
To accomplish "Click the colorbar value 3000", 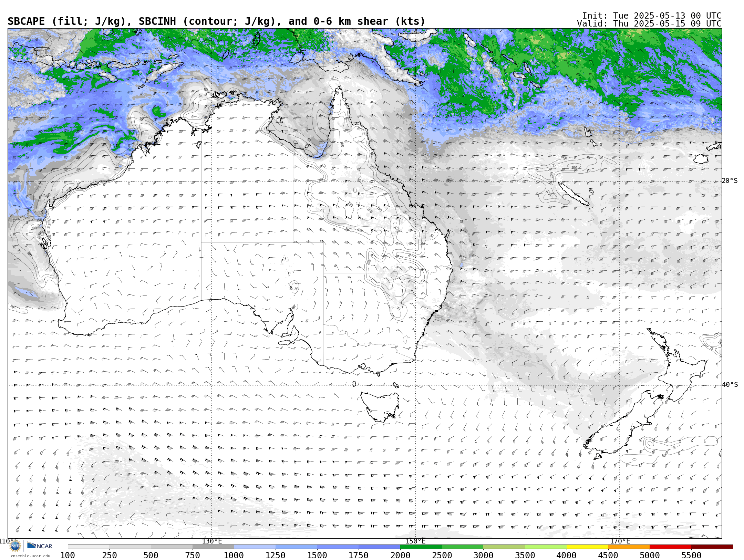I will coord(483,555).
